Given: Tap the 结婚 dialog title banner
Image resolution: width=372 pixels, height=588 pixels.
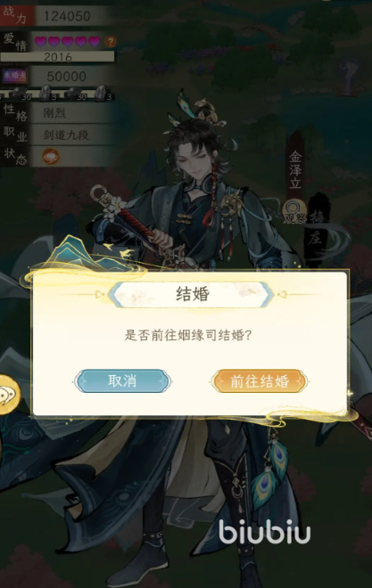Looking at the screenshot, I should pyautogui.click(x=192, y=294).
